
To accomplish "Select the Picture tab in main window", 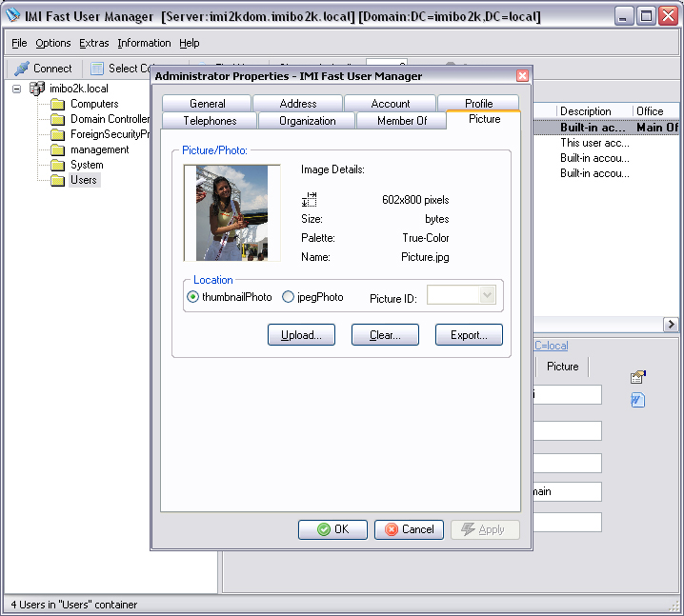I will click(563, 367).
